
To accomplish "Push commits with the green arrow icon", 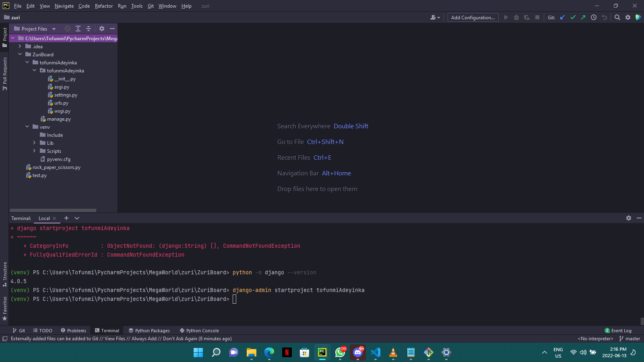I will pyautogui.click(x=583, y=17).
